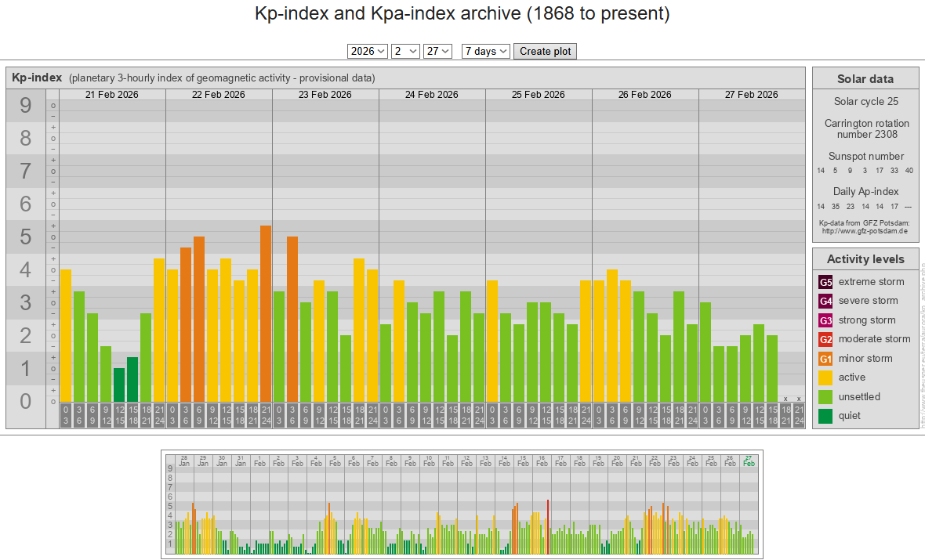
Task: Click the G5 extreme storm badge
Action: [825, 282]
